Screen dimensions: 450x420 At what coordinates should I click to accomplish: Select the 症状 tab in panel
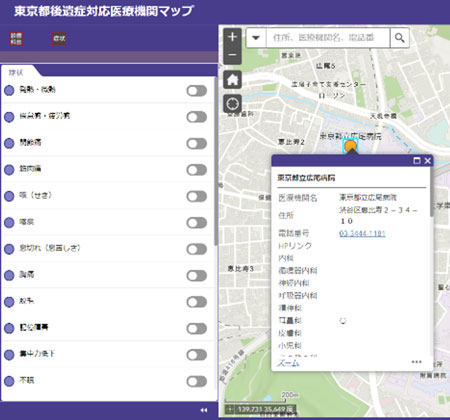click(x=16, y=72)
